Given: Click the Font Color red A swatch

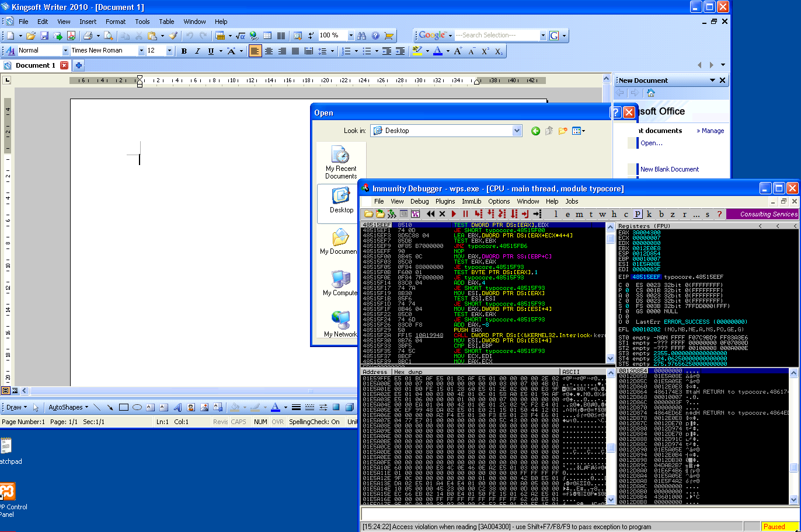Looking at the screenshot, I should coord(438,51).
